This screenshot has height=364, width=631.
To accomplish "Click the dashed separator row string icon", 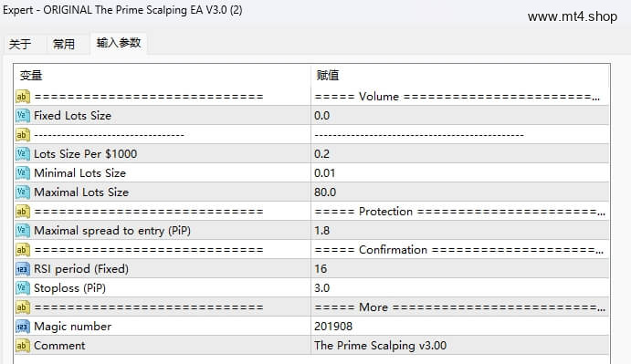I will [23, 135].
